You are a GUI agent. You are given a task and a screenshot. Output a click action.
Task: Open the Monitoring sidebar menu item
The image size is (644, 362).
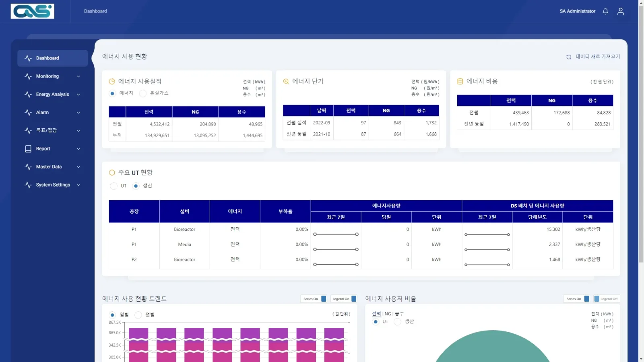[x=52, y=76]
